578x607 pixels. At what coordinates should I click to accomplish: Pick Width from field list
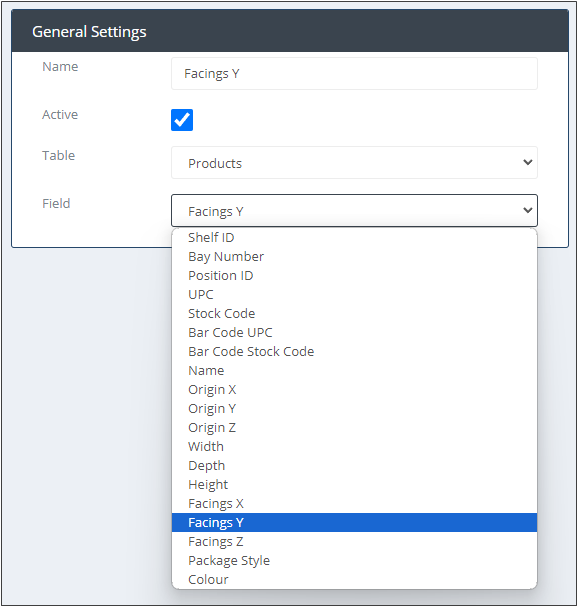[354, 446]
